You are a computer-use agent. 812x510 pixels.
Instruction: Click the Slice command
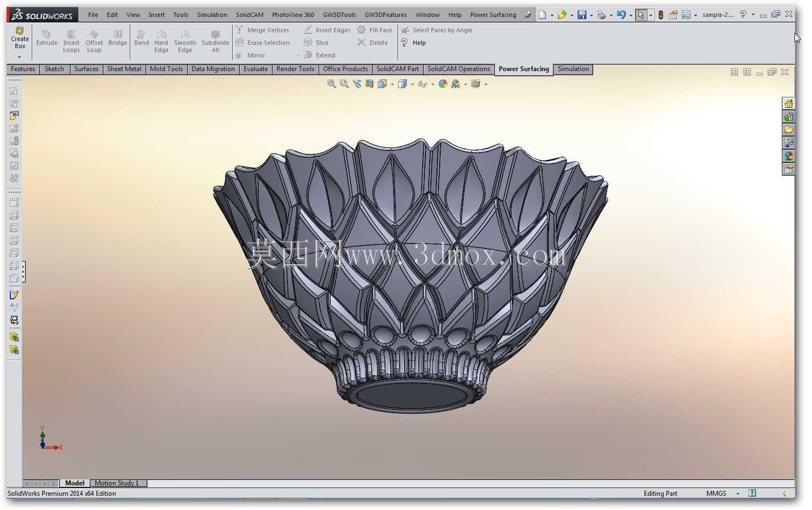point(316,43)
